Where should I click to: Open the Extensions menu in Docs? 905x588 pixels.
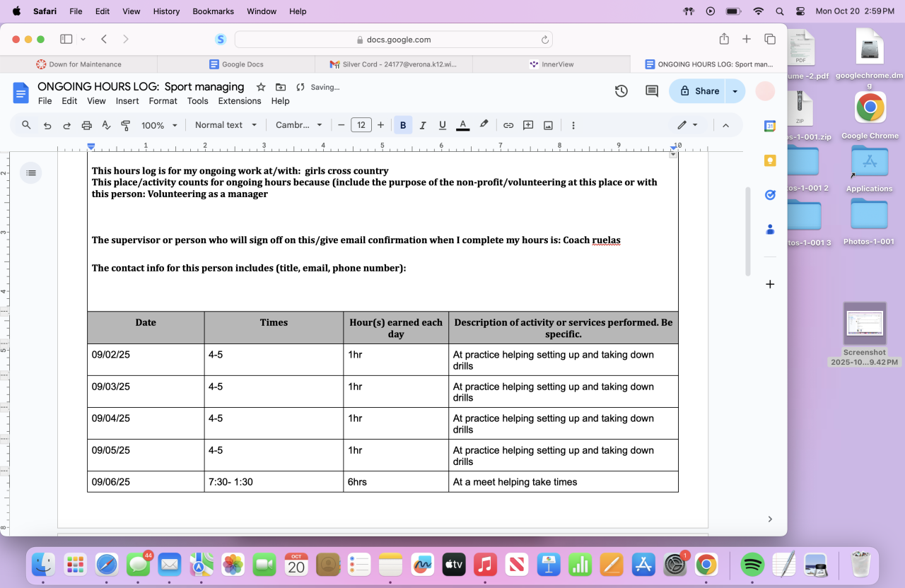[x=240, y=101]
